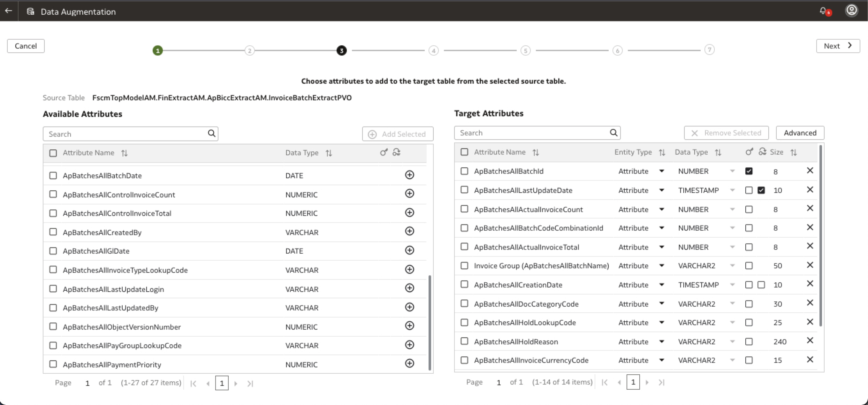Go back to wizard step 1
Image resolution: width=868 pixels, height=405 pixels.
[x=158, y=50]
